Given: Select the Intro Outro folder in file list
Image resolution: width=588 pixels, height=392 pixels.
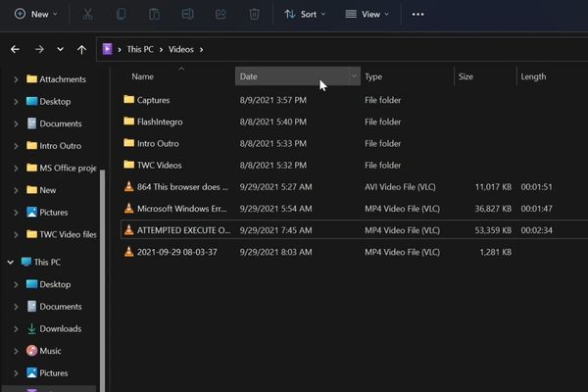Looking at the screenshot, I should click(x=158, y=143).
